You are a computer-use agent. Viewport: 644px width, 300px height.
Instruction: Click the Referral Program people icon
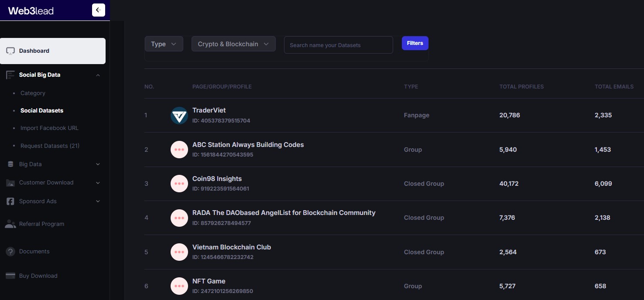pyautogui.click(x=10, y=224)
